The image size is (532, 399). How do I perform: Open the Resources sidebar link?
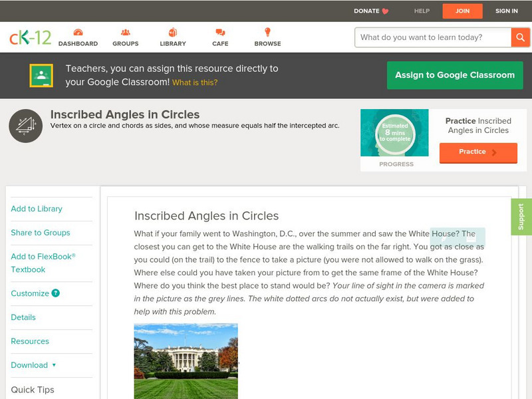(30, 341)
